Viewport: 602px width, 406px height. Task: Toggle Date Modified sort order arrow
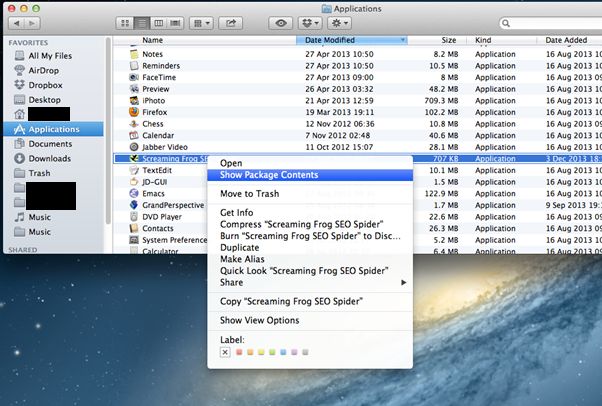point(402,40)
